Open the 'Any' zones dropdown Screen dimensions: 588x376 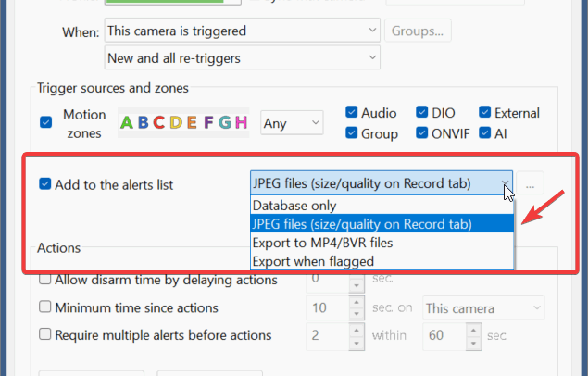coord(291,122)
